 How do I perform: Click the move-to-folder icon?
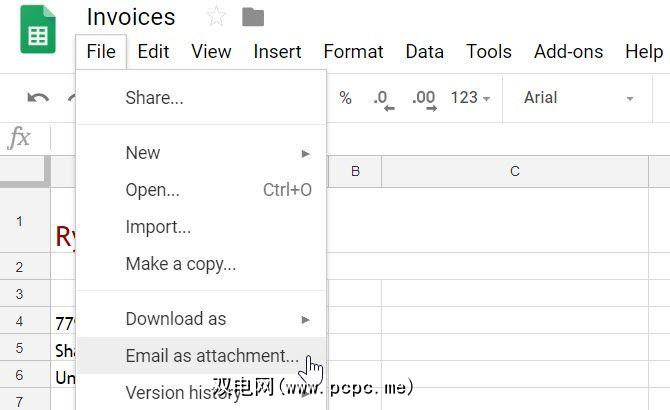click(253, 17)
